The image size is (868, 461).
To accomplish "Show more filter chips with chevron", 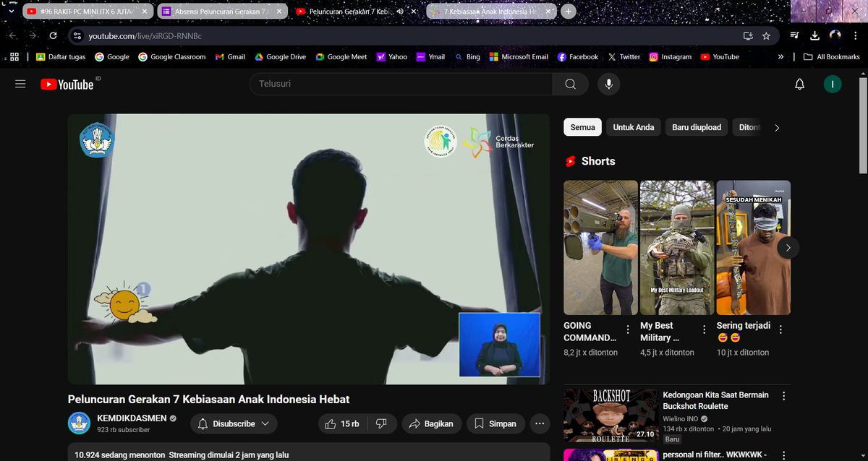I will [777, 128].
